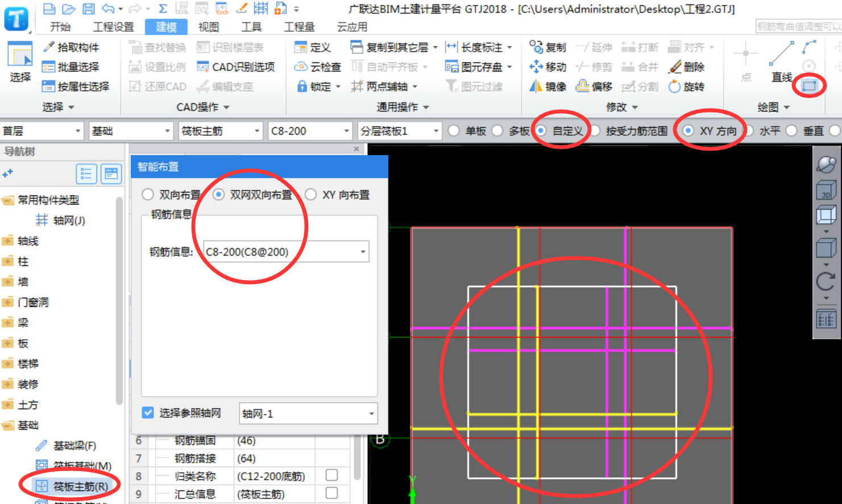Select the 移动 move tool
Image resolution: width=842 pixels, height=504 pixels.
pyautogui.click(x=548, y=67)
